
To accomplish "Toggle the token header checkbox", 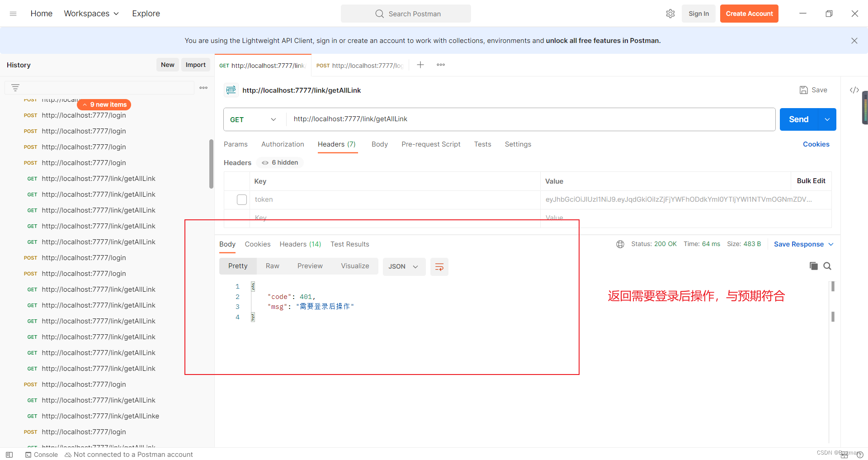I will 242,199.
